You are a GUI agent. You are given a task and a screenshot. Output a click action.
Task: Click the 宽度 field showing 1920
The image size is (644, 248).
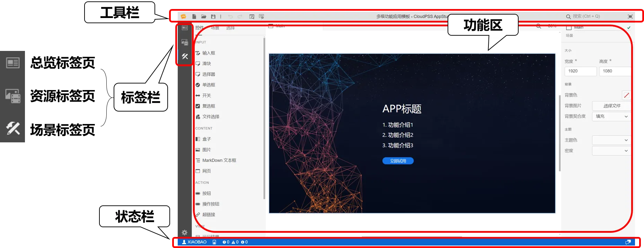[x=581, y=71]
